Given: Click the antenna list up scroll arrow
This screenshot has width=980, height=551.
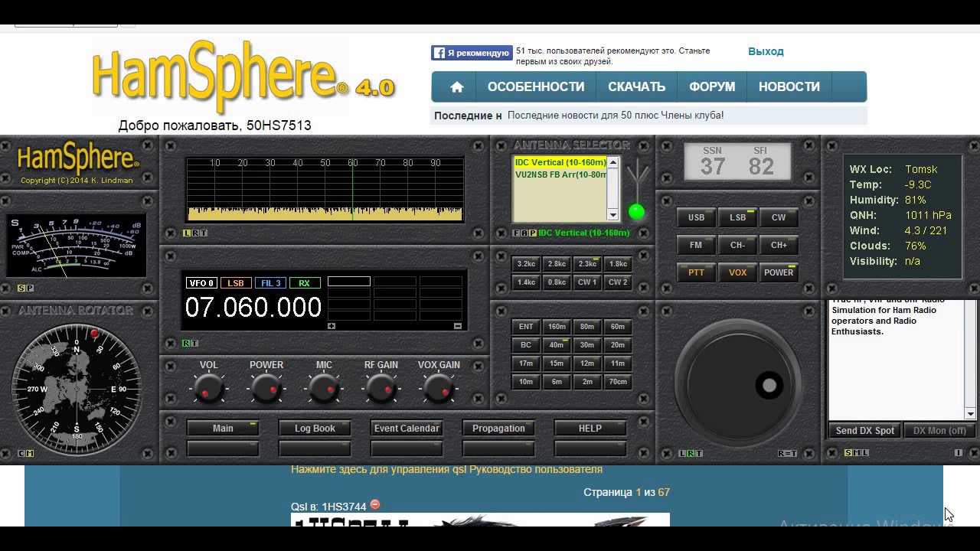Looking at the screenshot, I should point(612,162).
